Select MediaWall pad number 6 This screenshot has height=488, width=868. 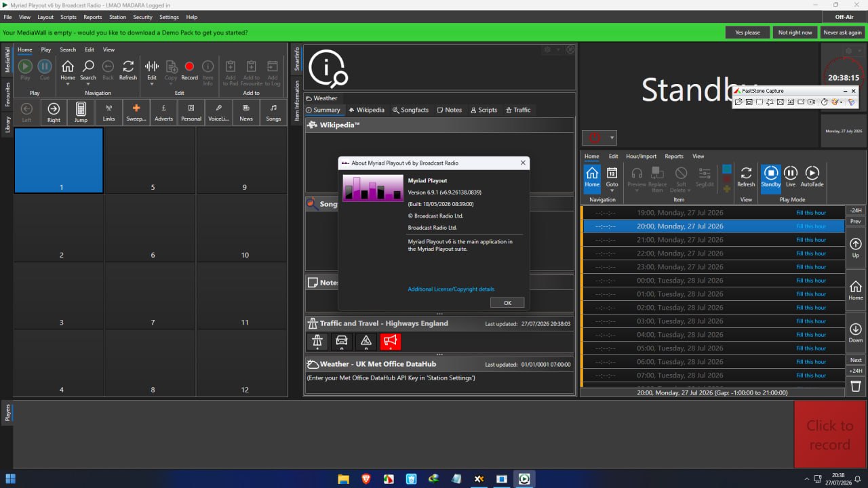coord(151,228)
